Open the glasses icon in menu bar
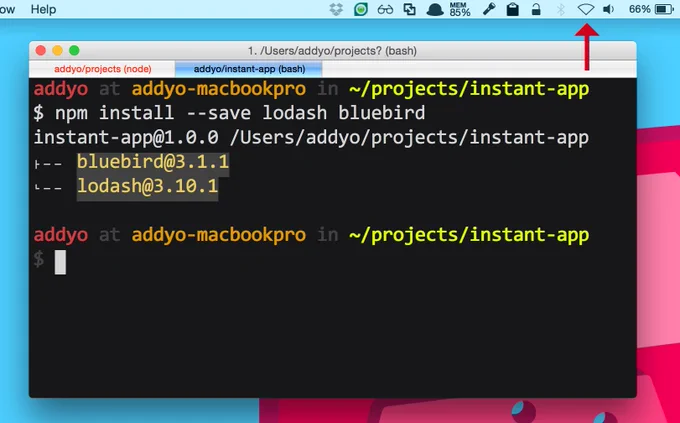The image size is (680, 423). click(x=385, y=9)
